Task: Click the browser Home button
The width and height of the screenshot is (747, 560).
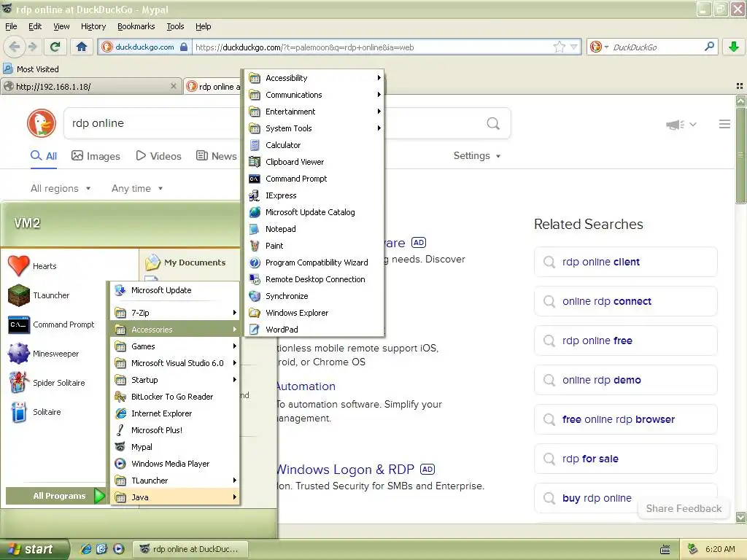Action: (x=82, y=47)
